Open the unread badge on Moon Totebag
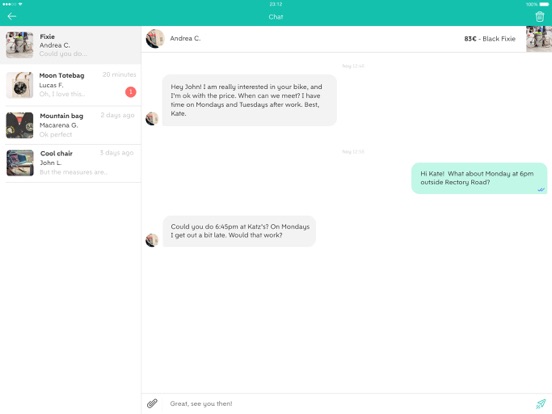Screen dimensions: 552x414 131,92
